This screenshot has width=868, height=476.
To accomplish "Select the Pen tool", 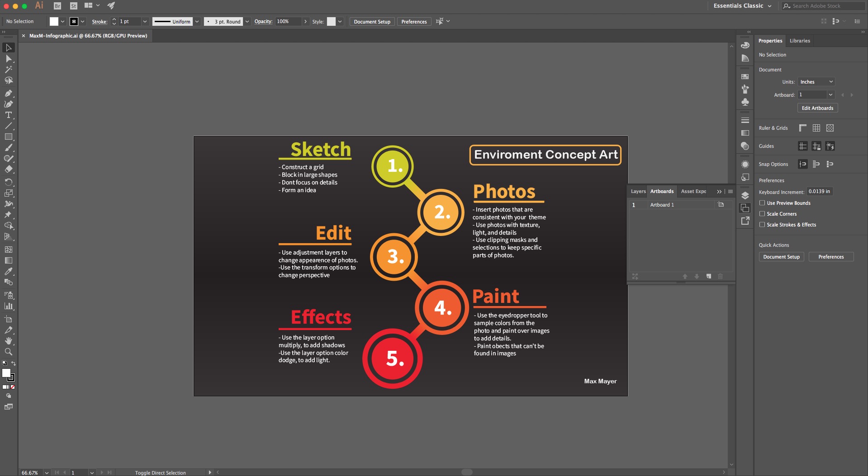I will point(8,93).
